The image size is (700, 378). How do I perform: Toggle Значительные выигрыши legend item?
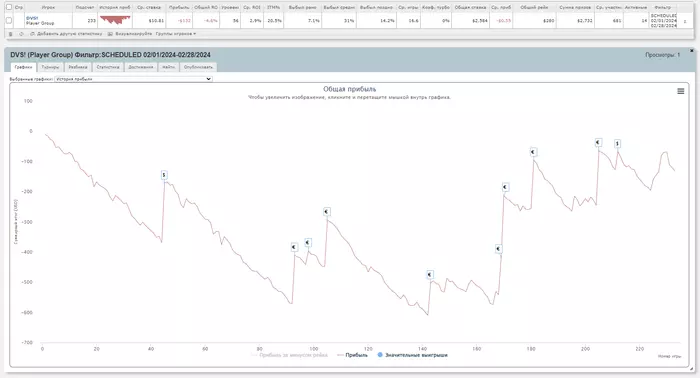point(412,355)
